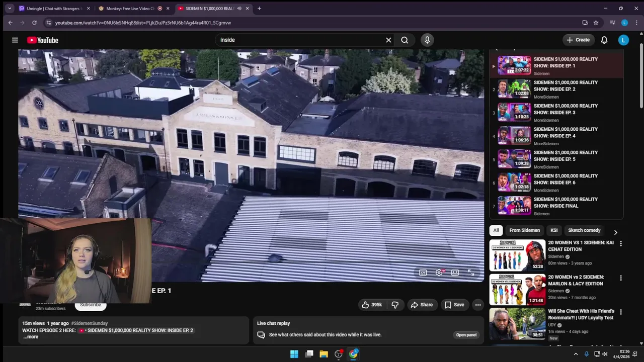The height and width of the screenshot is (362, 644).
Task: Reload the page
Action: [34, 23]
